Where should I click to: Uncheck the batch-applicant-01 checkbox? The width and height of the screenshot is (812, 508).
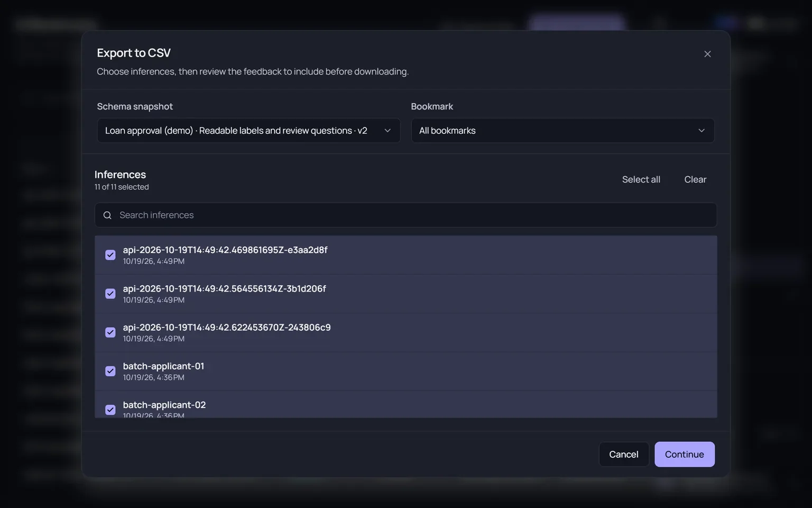[x=110, y=371]
